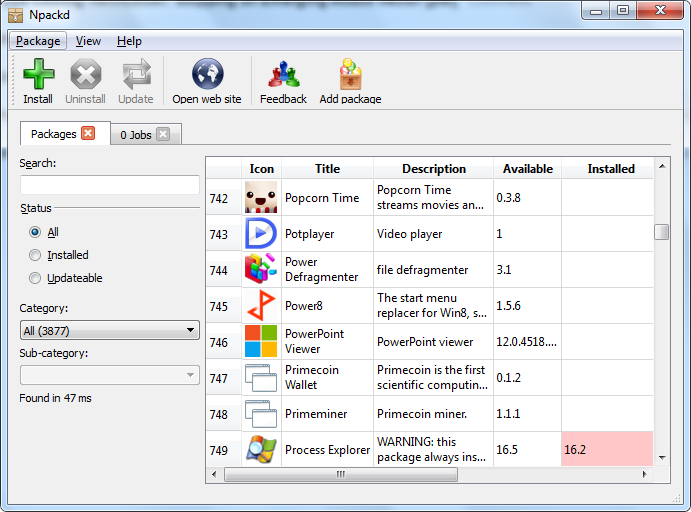Click into the Search input field
691x512 pixels.
pyautogui.click(x=110, y=185)
